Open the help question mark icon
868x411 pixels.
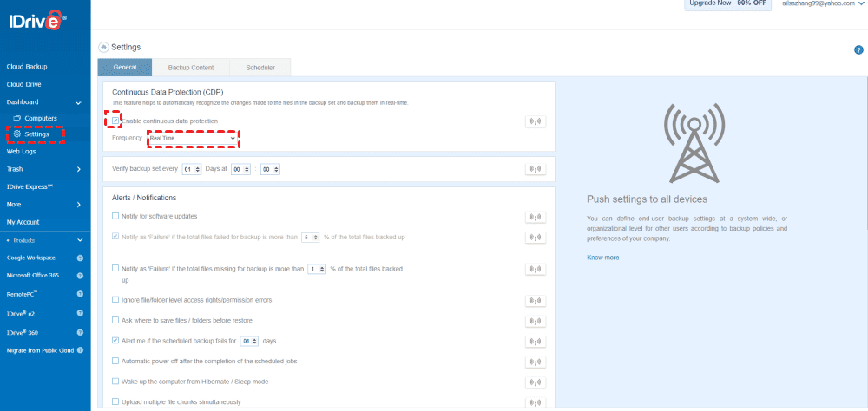pyautogui.click(x=858, y=50)
